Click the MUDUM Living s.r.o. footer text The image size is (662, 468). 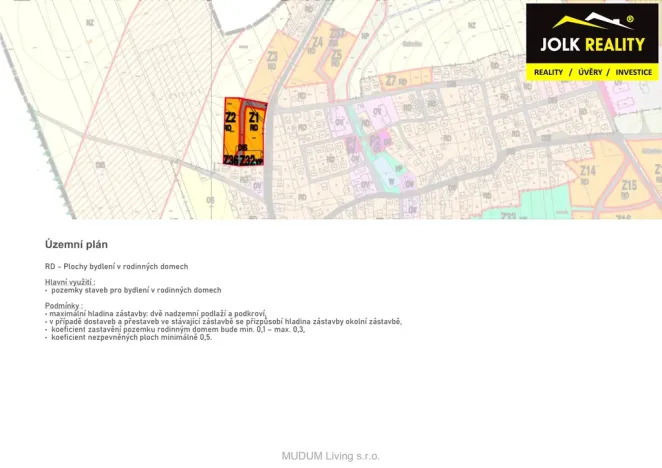[331, 456]
